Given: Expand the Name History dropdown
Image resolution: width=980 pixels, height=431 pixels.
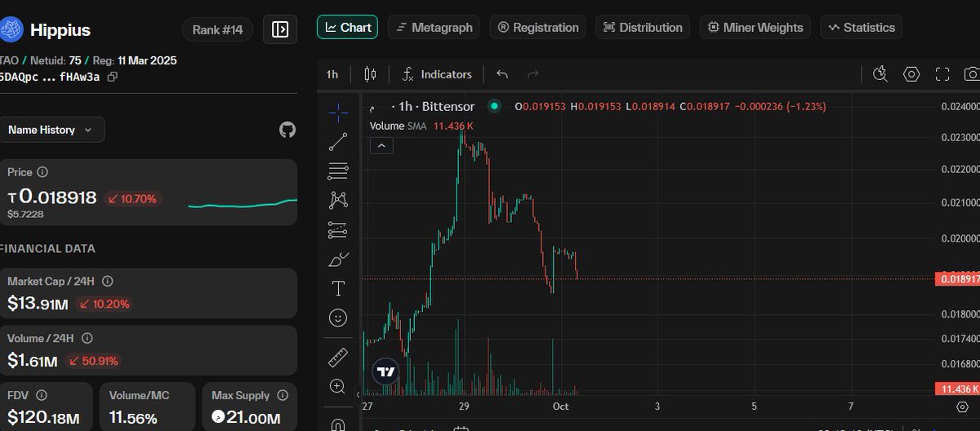Looking at the screenshot, I should (51, 130).
